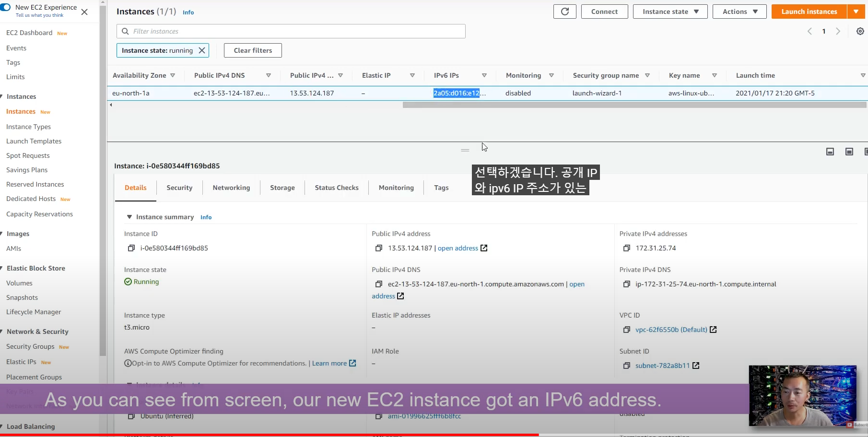
Task: Switch to the Networking tab
Action: (231, 188)
